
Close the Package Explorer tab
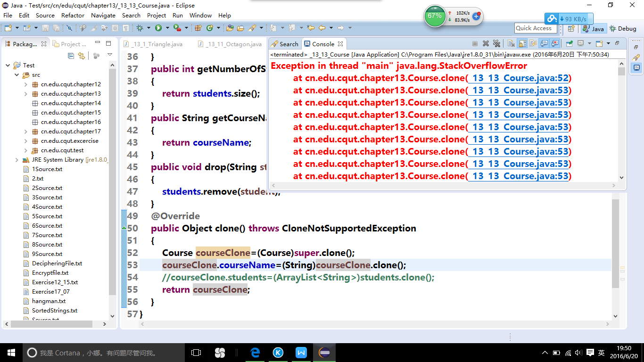(44, 44)
